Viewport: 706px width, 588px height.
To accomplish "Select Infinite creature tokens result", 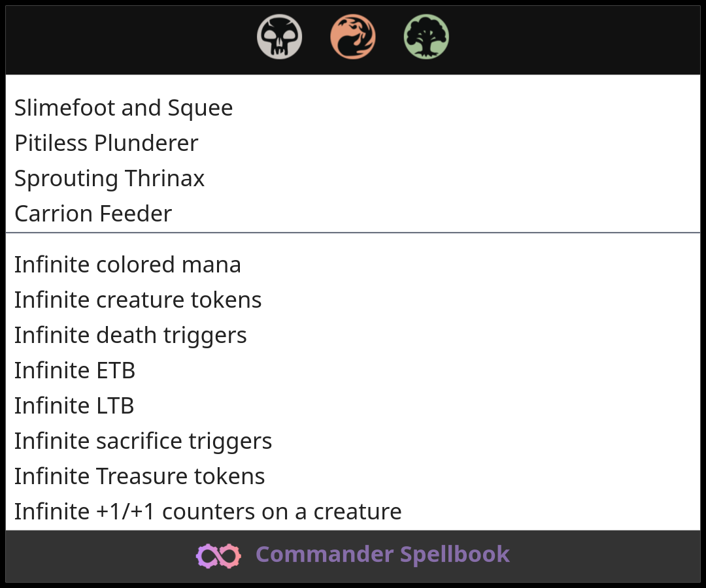I will pos(138,300).
